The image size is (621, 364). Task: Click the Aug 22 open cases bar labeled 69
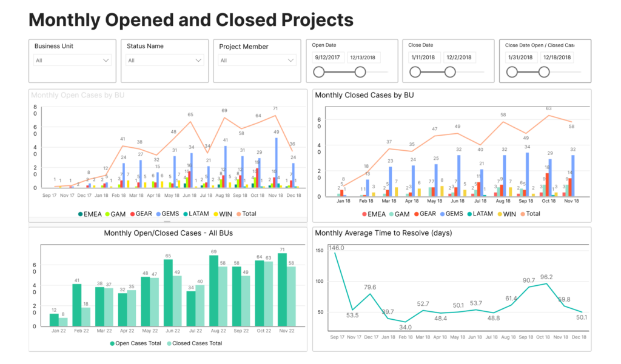tap(214, 291)
